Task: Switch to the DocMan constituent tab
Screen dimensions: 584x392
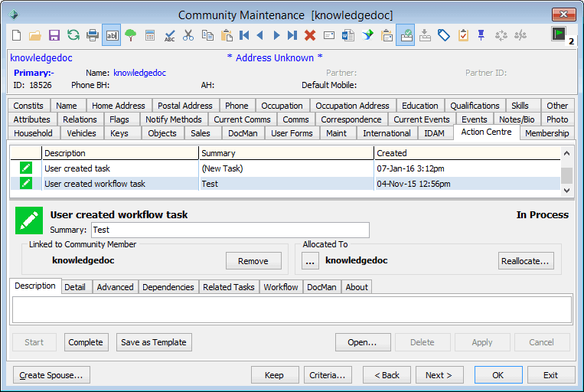Action: [243, 133]
